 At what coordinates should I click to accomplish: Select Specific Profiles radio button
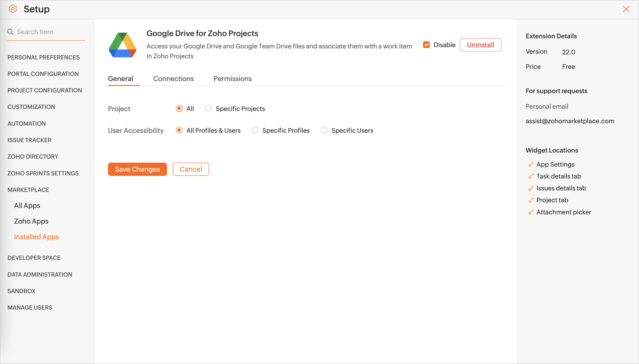click(255, 130)
